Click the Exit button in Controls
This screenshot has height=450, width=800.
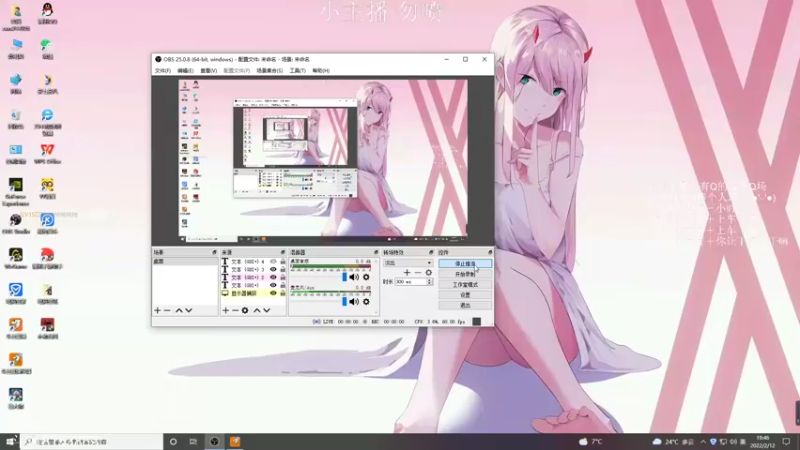coord(465,305)
